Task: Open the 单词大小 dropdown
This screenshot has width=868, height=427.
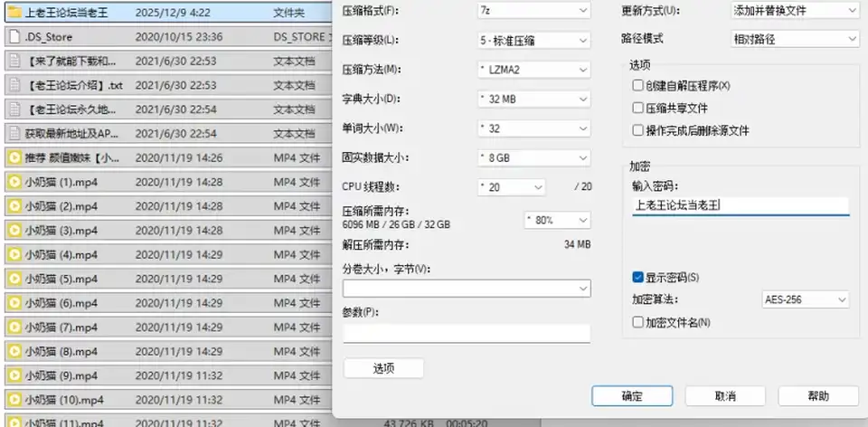Action: point(533,128)
